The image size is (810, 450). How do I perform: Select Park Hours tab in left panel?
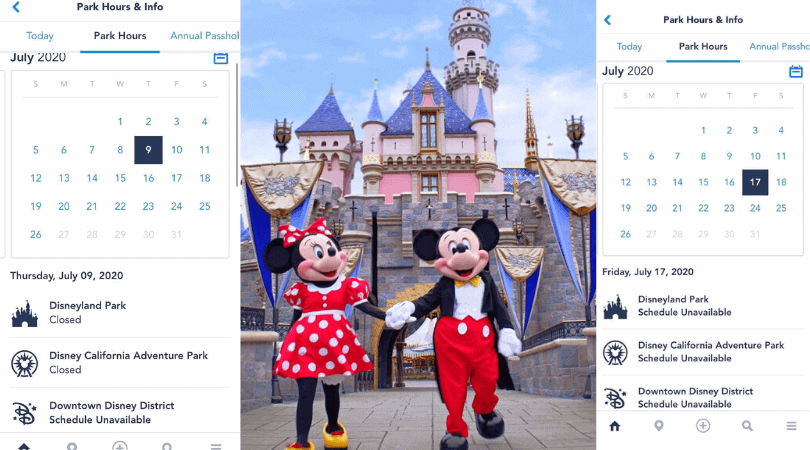(120, 36)
